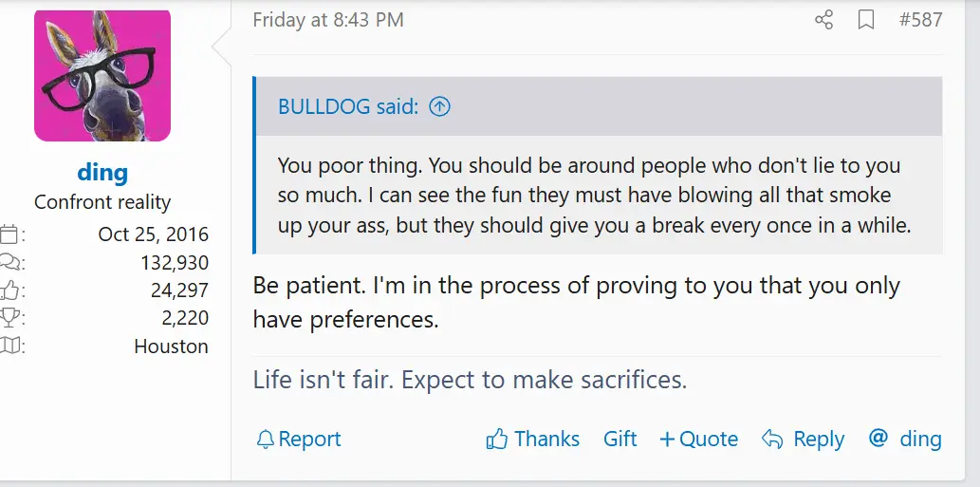Mention ding using the bottom ding link
The image size is (980, 487).
click(920, 440)
